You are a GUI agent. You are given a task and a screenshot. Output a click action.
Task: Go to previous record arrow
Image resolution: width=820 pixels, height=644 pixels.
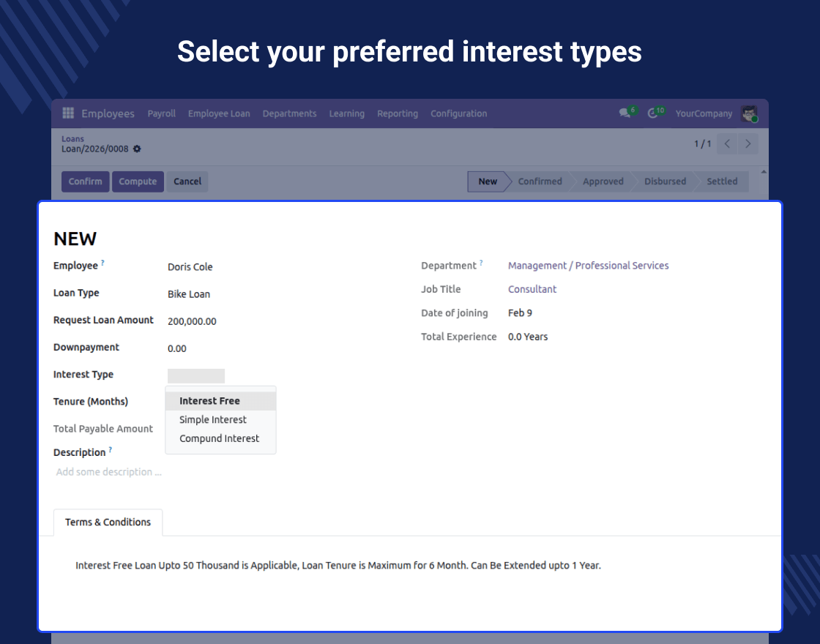tap(727, 143)
